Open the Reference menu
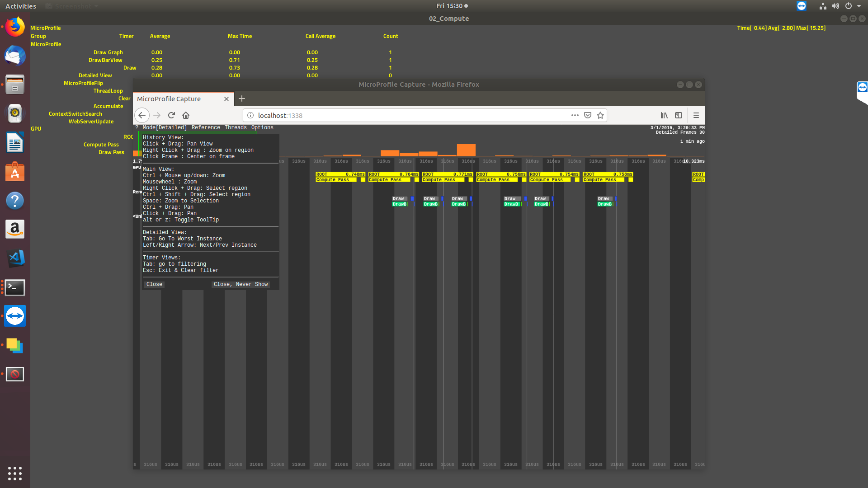Viewport: 868px width, 488px height. point(206,128)
